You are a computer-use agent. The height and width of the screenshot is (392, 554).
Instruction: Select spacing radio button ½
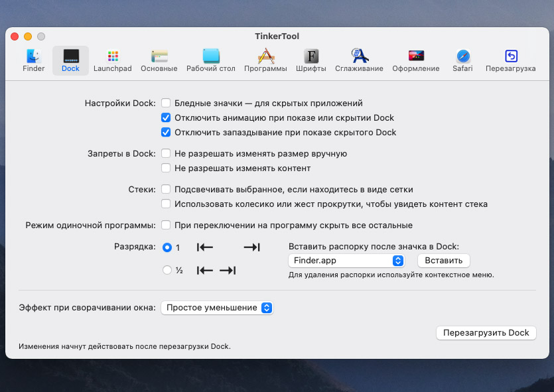click(167, 270)
